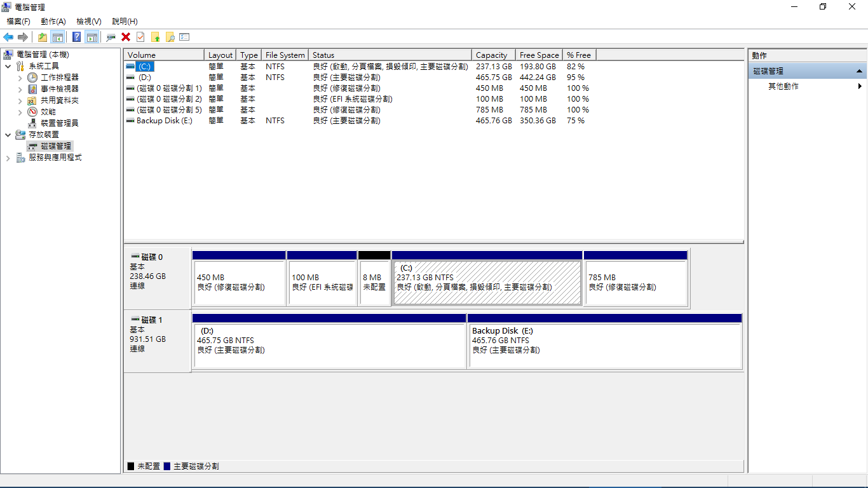The image size is (868, 488).
Task: Expand the 工作排程器 tree node
Action: [x=20, y=78]
